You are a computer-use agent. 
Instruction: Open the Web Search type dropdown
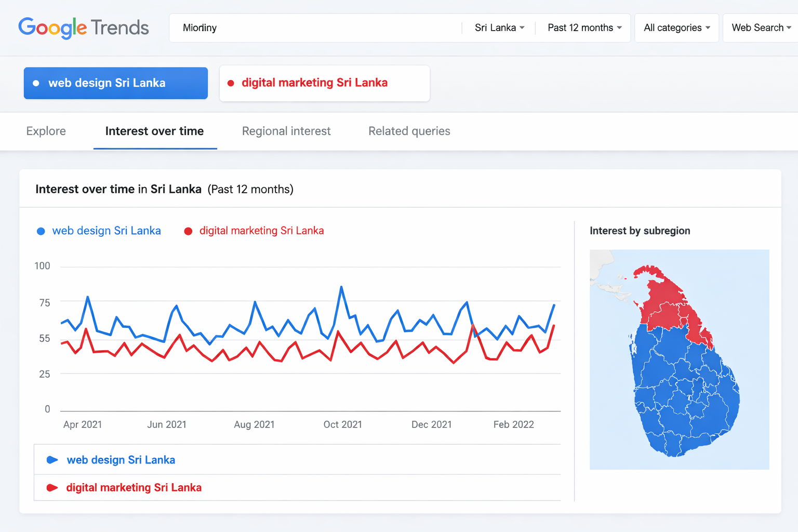tap(761, 28)
